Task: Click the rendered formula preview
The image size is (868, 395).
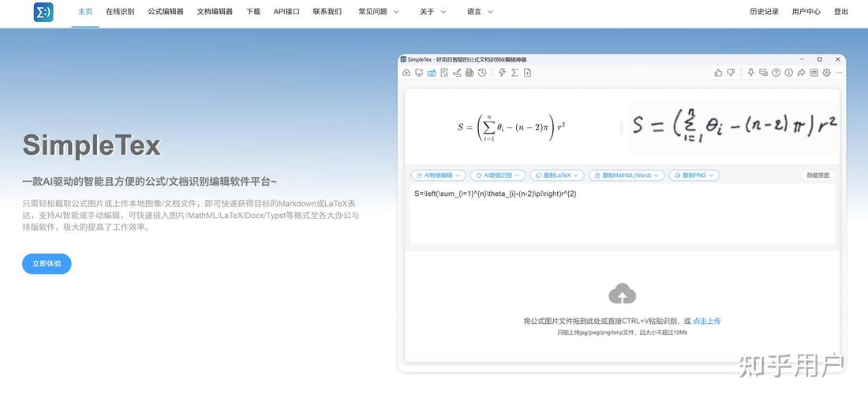Action: pos(511,127)
